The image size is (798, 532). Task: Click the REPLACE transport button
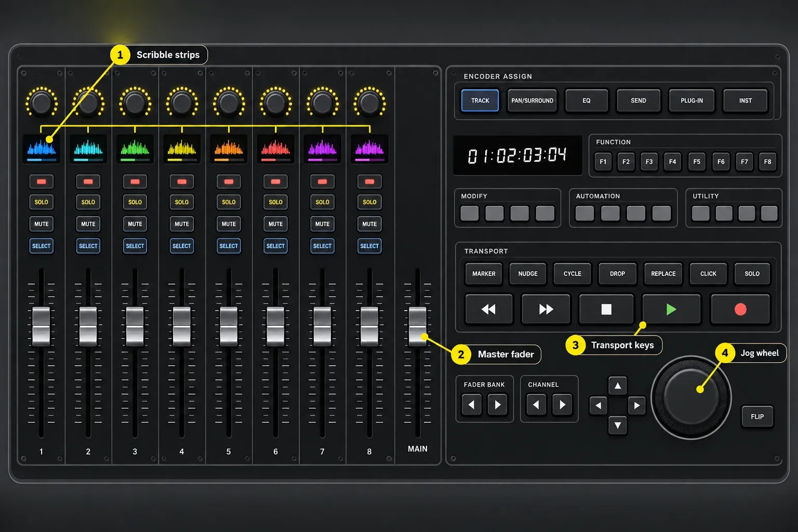pyautogui.click(x=663, y=274)
